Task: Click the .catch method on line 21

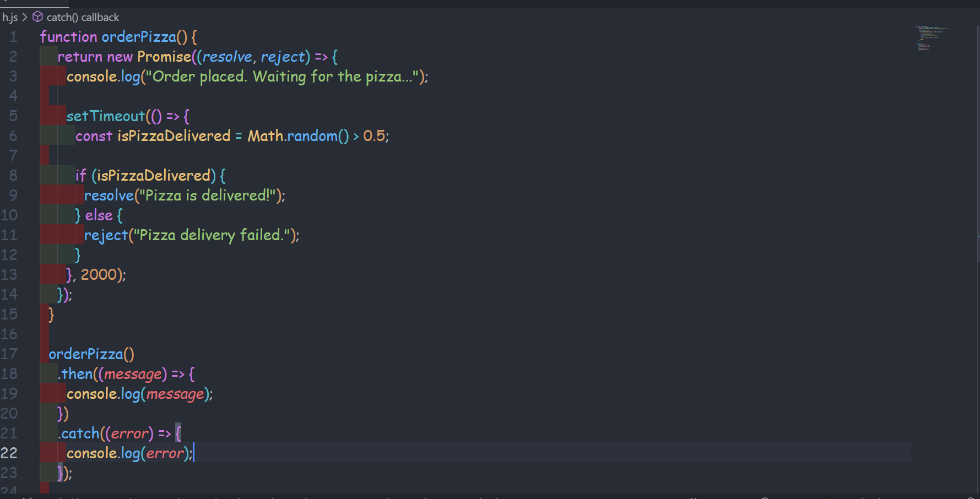Action: 79,433
